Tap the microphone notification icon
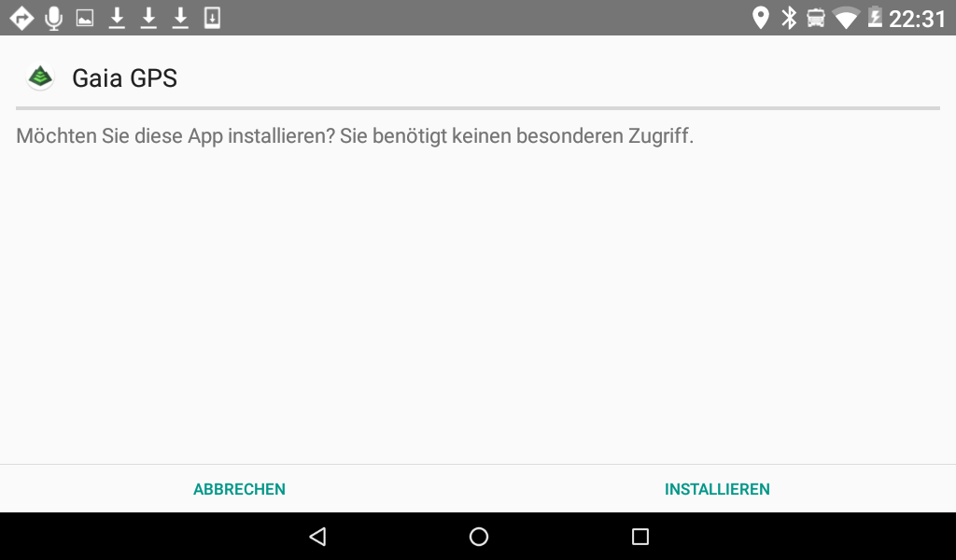 point(53,19)
